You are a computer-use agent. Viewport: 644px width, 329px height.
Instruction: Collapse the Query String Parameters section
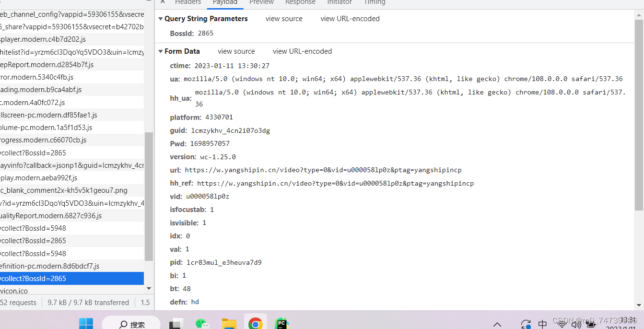pos(161,19)
